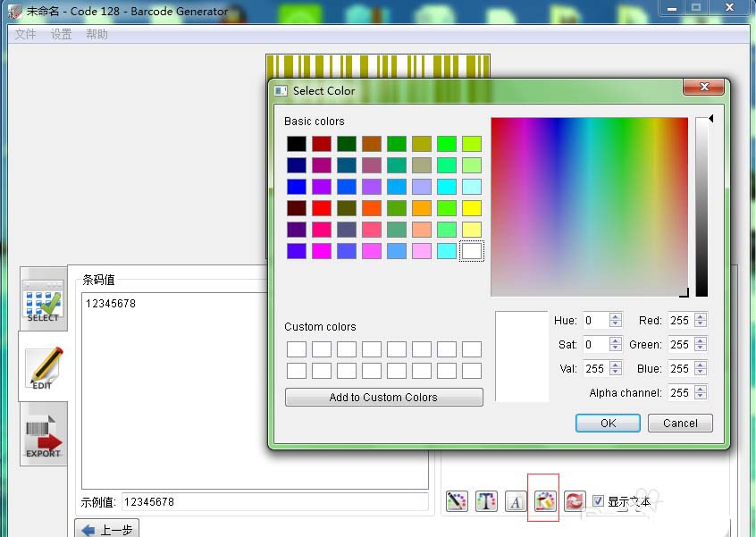Go back with the 上一步 button
756x537 pixels.
pos(107,529)
